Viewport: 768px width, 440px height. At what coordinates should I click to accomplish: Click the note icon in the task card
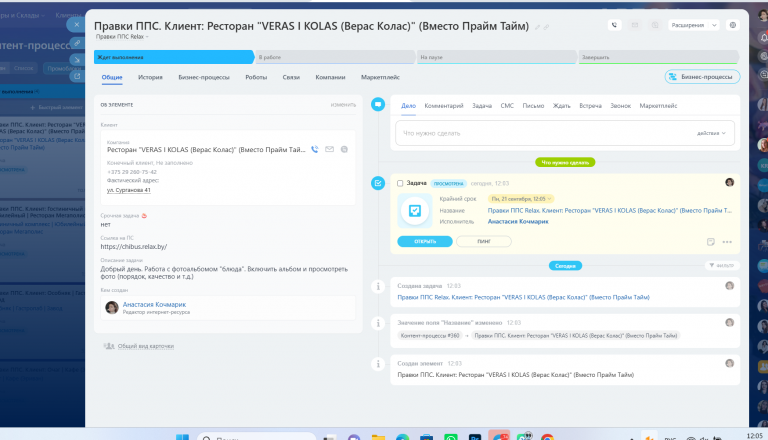[x=711, y=242]
